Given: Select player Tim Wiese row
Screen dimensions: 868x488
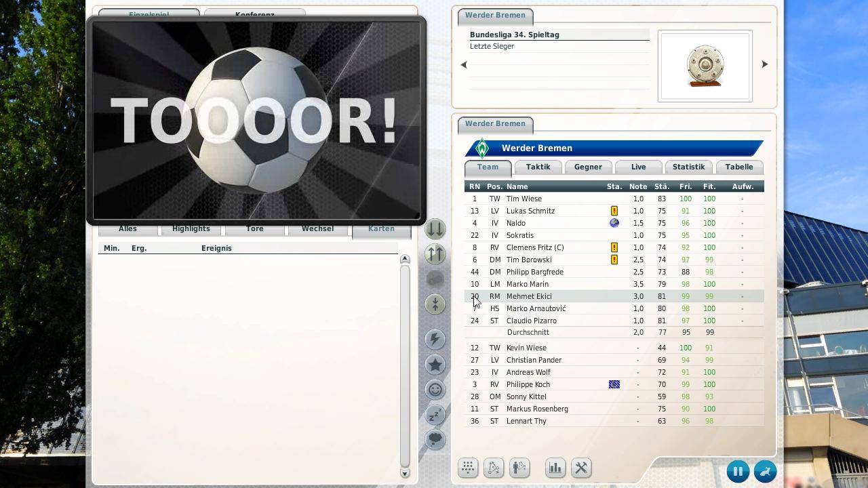Looking at the screenshot, I should point(614,199).
